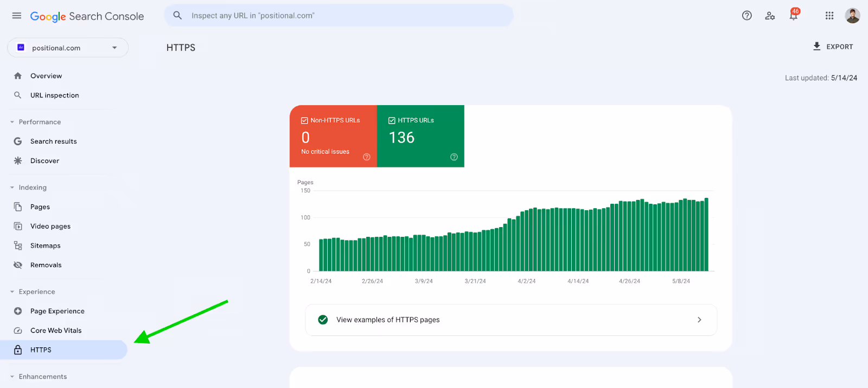
Task: Click the Video pages icon
Action: (18, 227)
